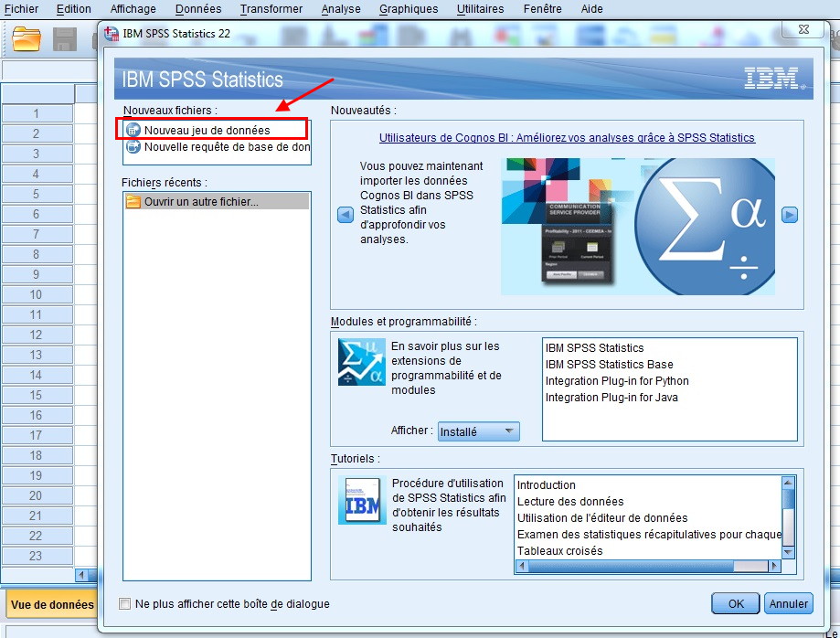This screenshot has height=638, width=840.
Task: Click the save floppy disk toolbar icon
Action: (x=65, y=39)
